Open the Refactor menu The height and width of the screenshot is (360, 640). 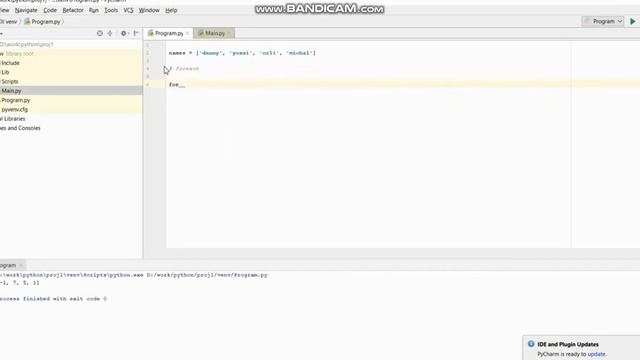[73, 10]
